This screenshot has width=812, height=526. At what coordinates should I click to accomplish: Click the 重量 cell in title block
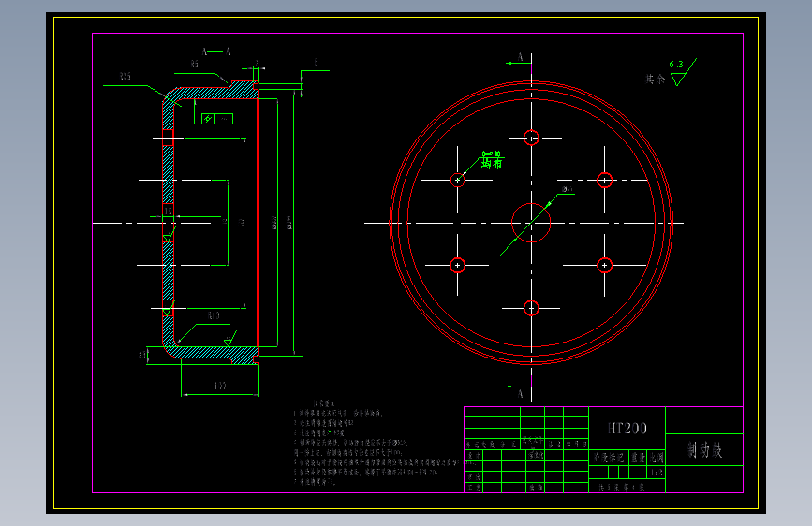click(x=638, y=457)
